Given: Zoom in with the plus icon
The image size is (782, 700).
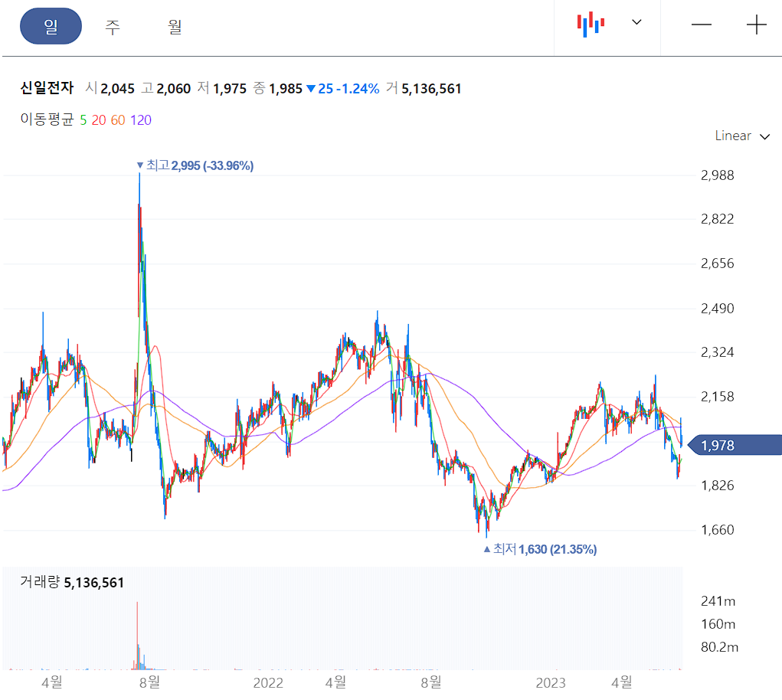Looking at the screenshot, I should tap(755, 25).
